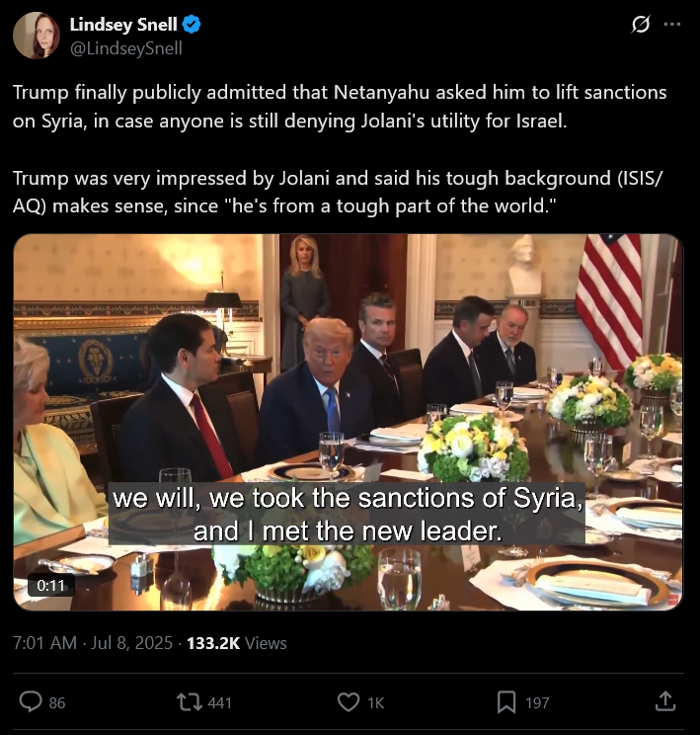The height and width of the screenshot is (735, 700).
Task: View the 441 reposts count
Action: tap(220, 702)
